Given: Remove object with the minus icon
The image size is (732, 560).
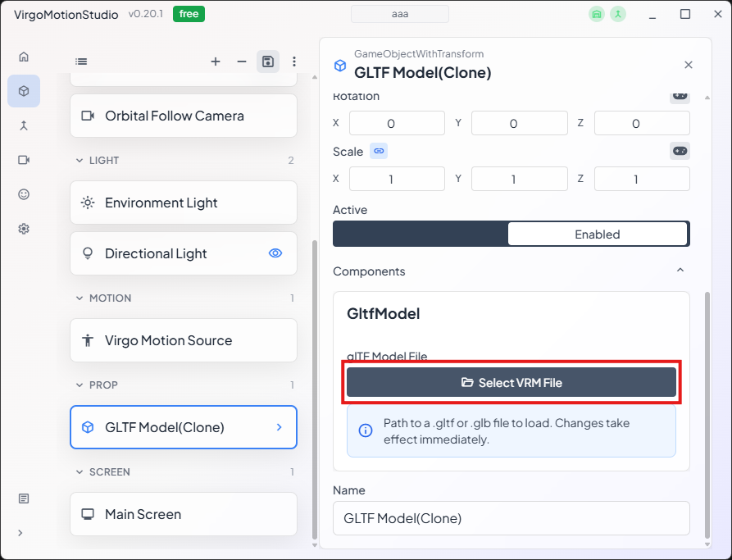Looking at the screenshot, I should [x=241, y=61].
